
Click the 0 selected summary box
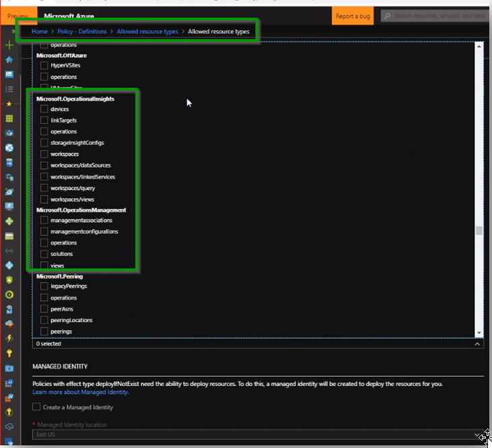(258, 344)
